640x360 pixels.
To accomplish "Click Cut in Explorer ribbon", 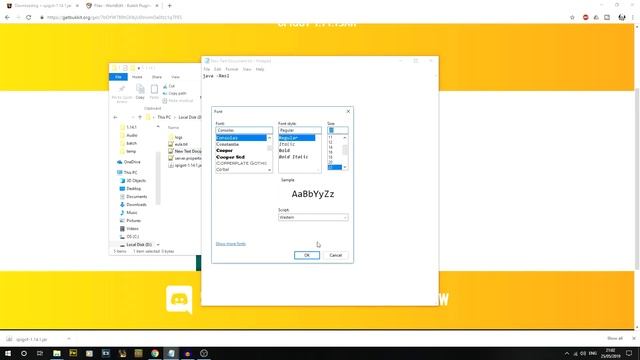I will pos(169,86).
